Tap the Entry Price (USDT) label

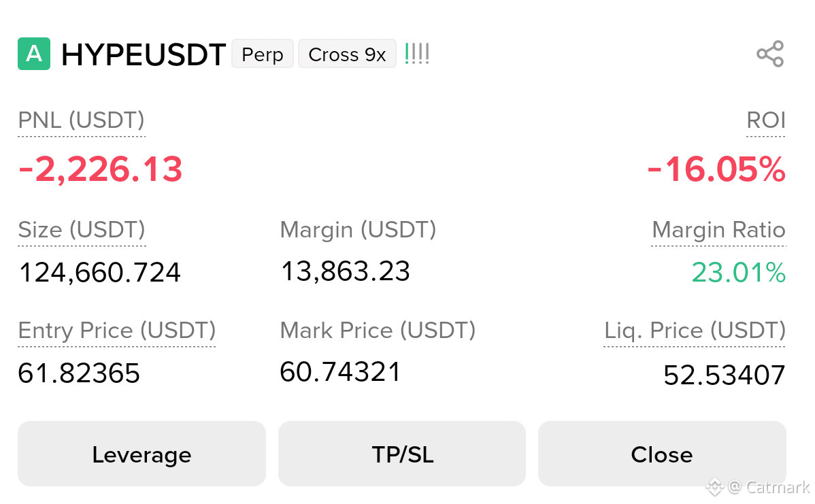tap(117, 331)
